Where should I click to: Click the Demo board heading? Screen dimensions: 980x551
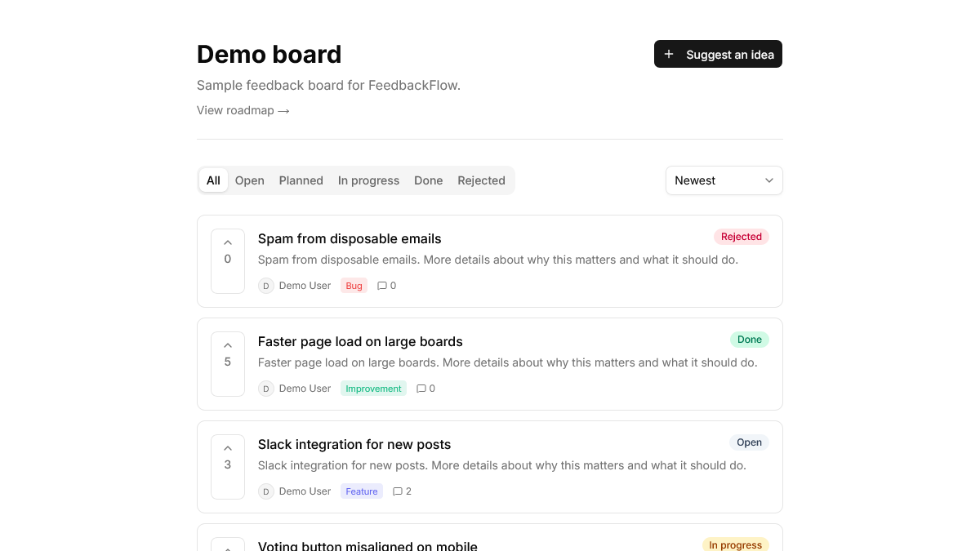269,54
